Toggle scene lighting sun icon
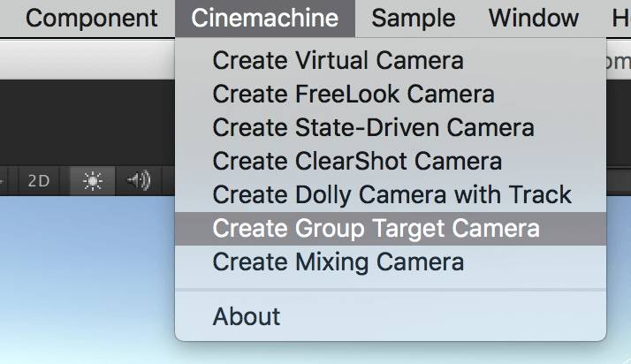Screen dimensions: 631x364 pos(92,181)
